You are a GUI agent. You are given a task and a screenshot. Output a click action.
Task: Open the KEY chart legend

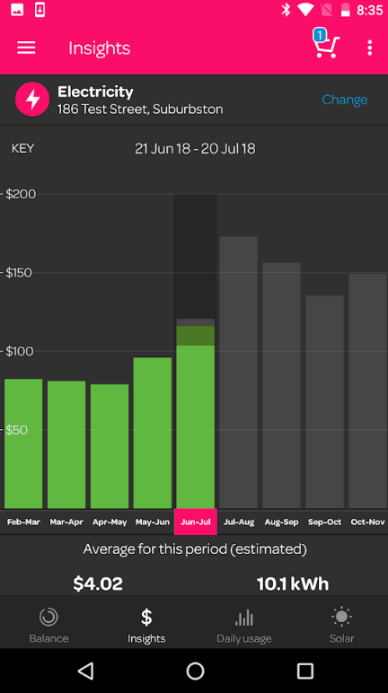coord(23,148)
